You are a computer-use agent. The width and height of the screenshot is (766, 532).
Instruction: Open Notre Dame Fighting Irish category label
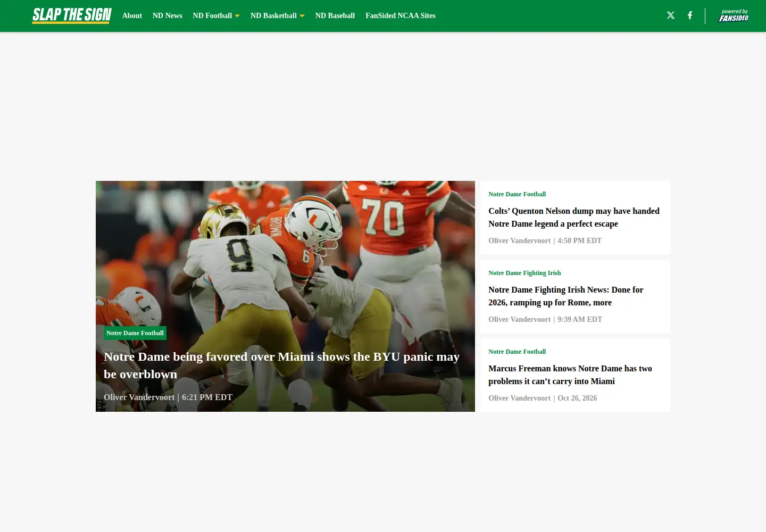(524, 273)
